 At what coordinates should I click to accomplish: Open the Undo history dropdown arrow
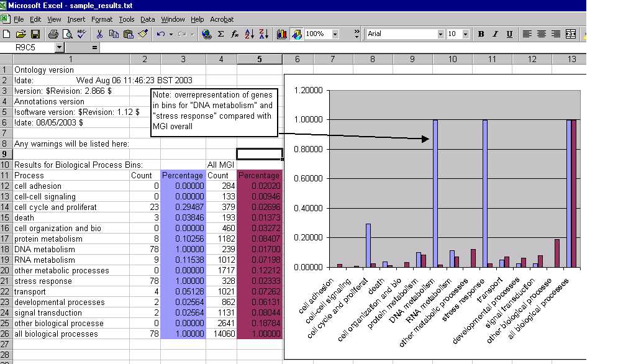point(171,35)
